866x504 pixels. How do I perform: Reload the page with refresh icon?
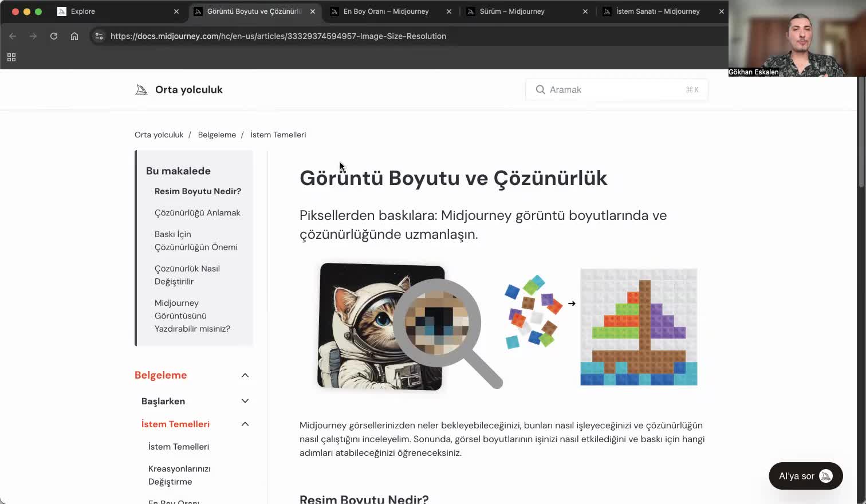tap(54, 36)
